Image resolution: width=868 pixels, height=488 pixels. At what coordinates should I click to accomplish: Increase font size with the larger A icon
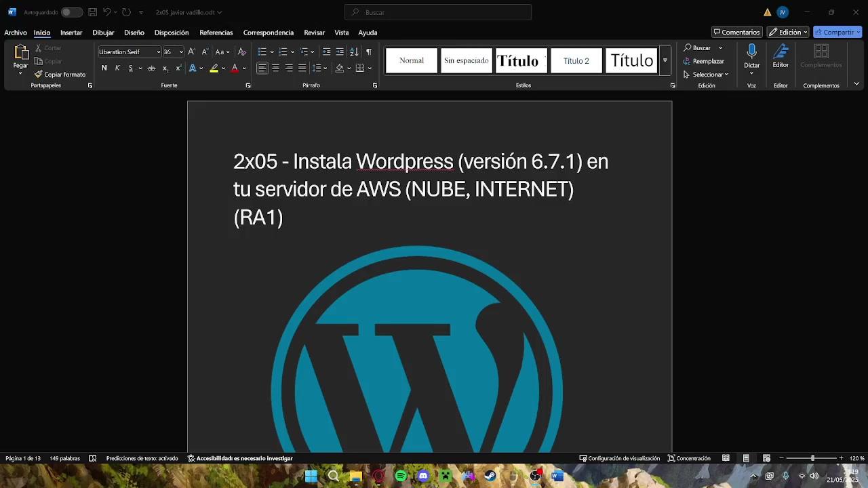[191, 52]
